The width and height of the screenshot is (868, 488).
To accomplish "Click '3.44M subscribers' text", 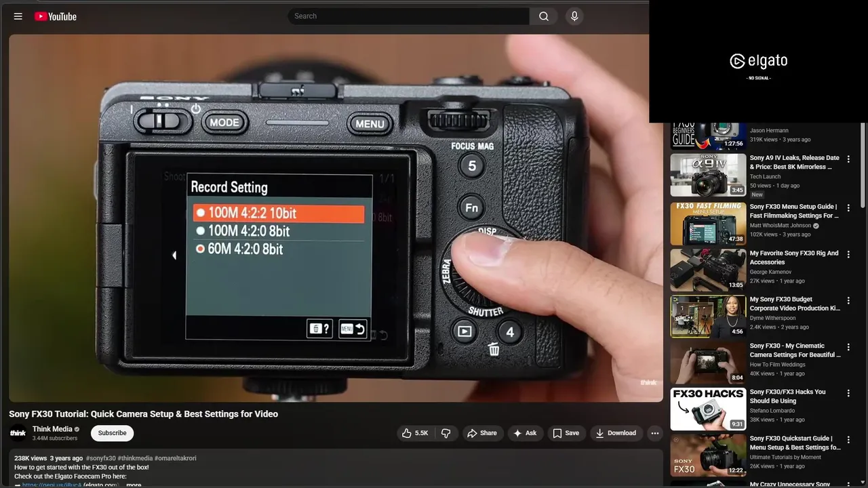I will (x=55, y=439).
